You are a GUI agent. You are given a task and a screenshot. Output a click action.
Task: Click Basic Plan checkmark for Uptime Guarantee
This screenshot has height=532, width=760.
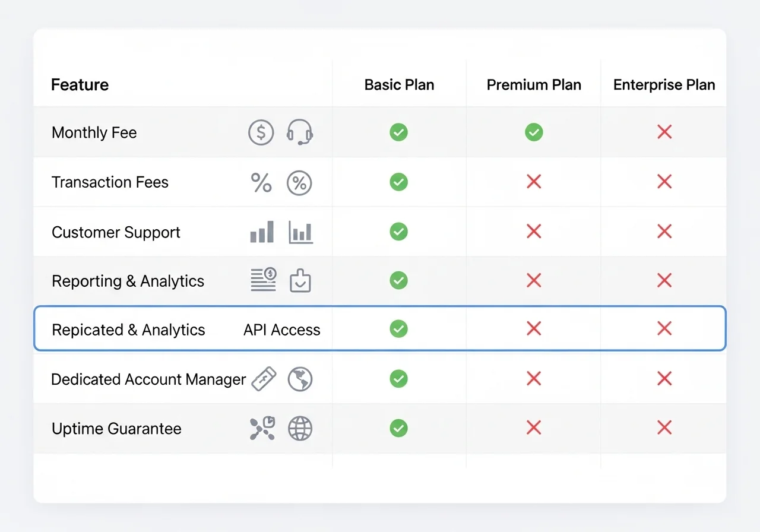tap(398, 427)
